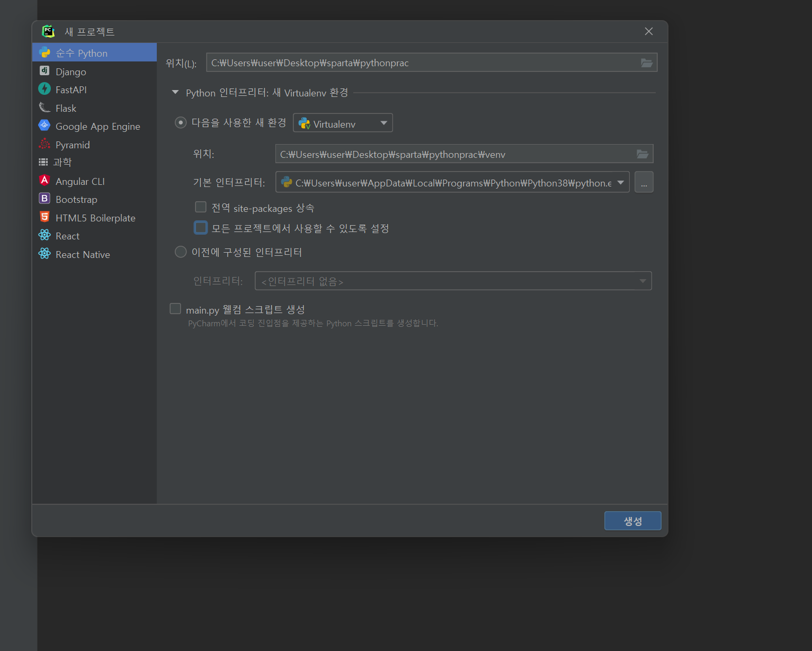812x651 pixels.
Task: Click the React atom icon
Action: tap(44, 235)
